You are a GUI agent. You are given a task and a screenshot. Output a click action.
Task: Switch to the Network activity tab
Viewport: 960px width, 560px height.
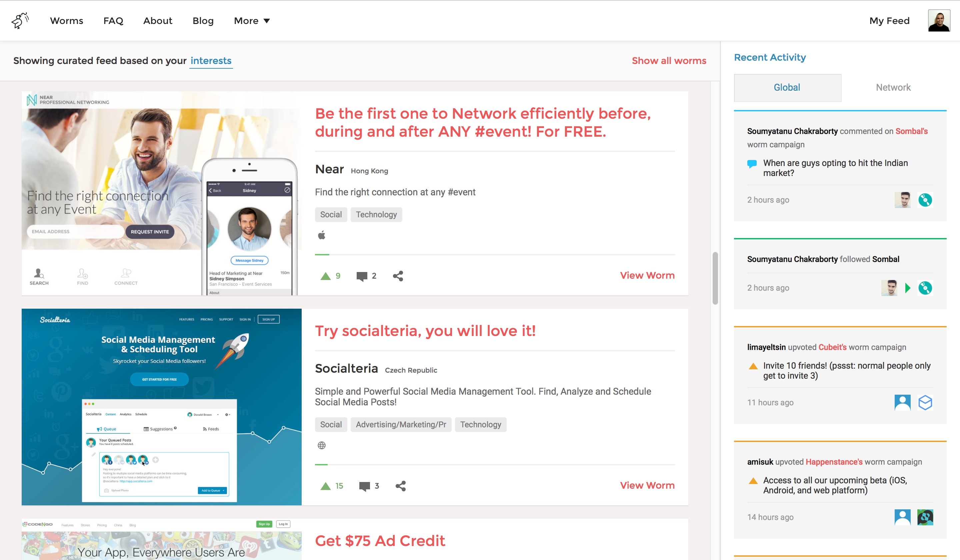(893, 88)
